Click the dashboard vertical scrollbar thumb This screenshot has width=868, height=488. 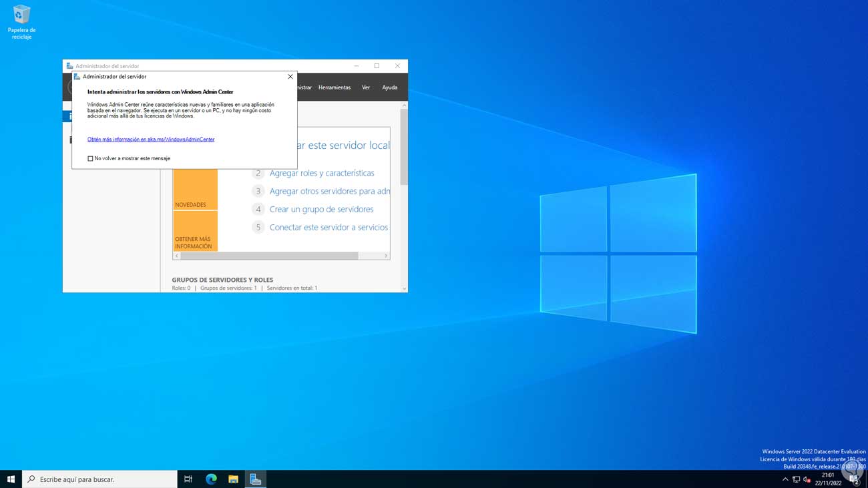(x=404, y=147)
